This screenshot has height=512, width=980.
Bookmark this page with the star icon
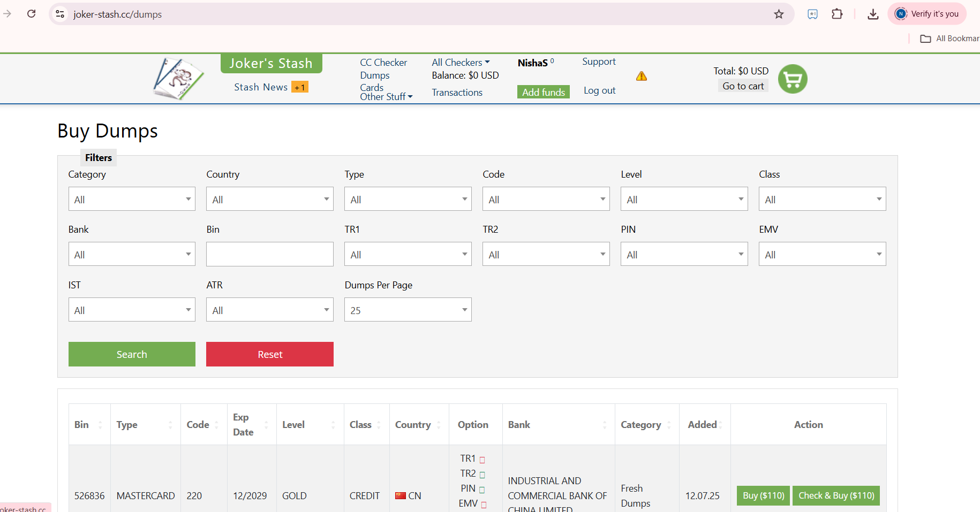(x=779, y=14)
